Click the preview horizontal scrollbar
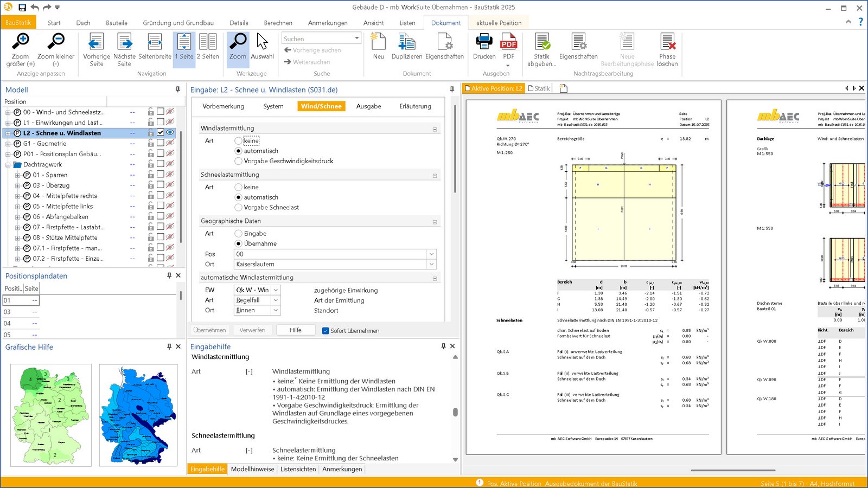Viewport: 868px width, 488px height. (x=732, y=470)
